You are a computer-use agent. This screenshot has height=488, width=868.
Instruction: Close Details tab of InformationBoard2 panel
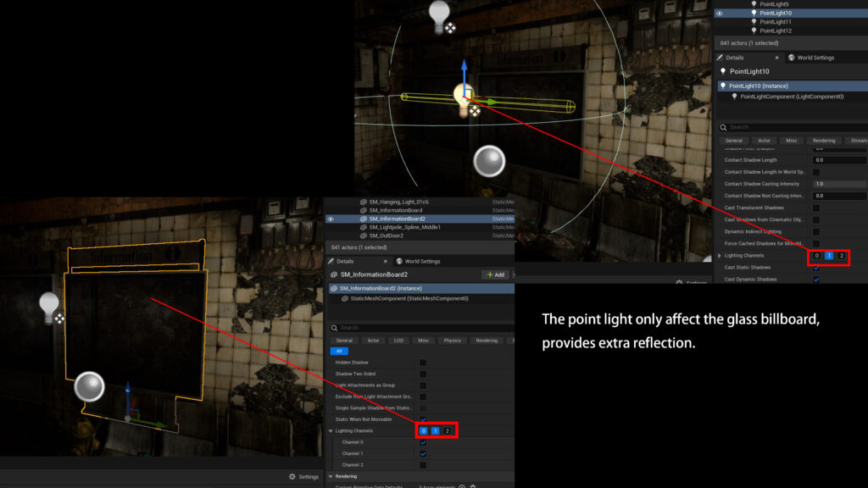[386, 261]
